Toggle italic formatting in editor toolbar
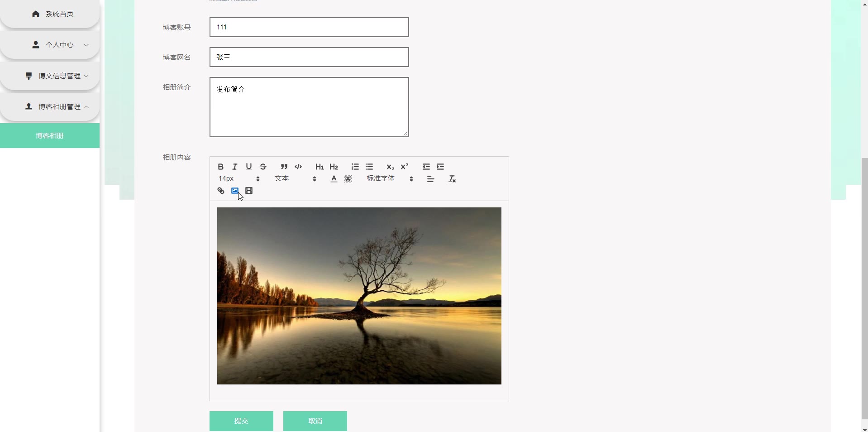This screenshot has height=432, width=868. (235, 167)
